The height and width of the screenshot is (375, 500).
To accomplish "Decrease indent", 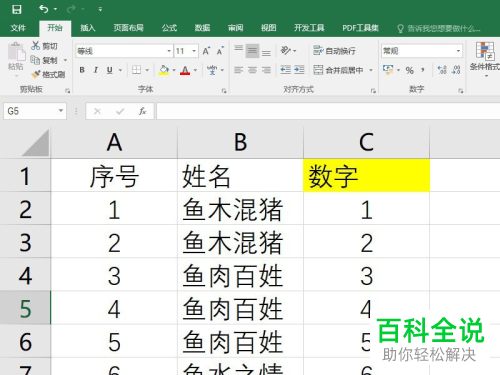I will tap(285, 70).
